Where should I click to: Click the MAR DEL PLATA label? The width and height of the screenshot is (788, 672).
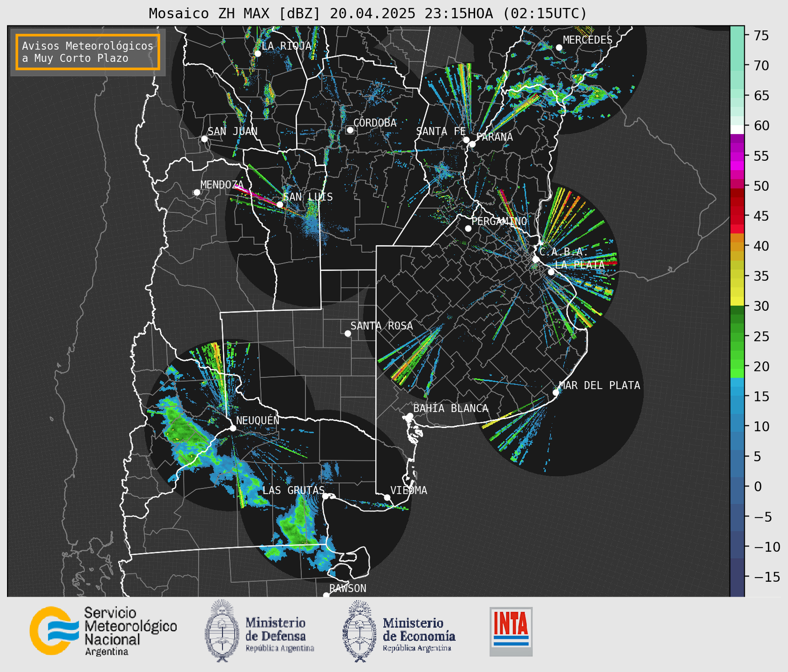click(x=600, y=385)
